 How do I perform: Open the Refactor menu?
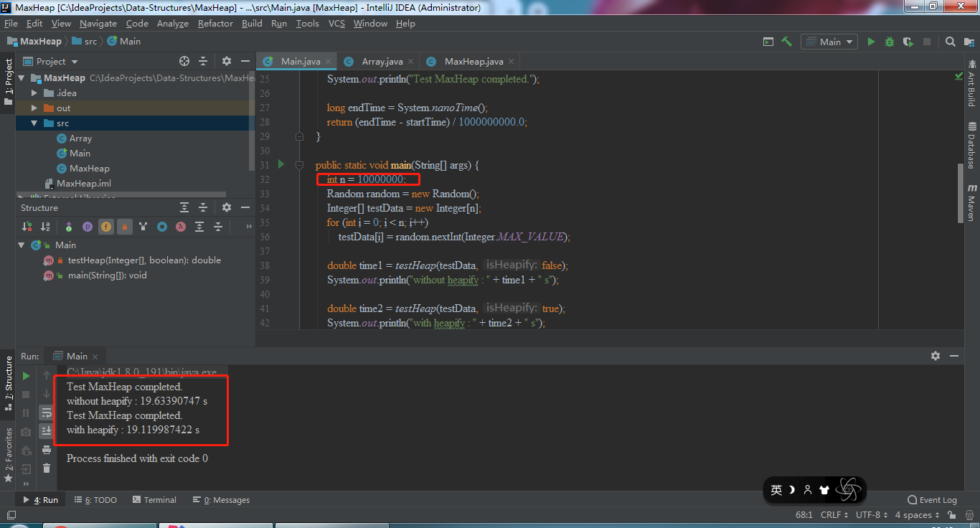coord(215,24)
